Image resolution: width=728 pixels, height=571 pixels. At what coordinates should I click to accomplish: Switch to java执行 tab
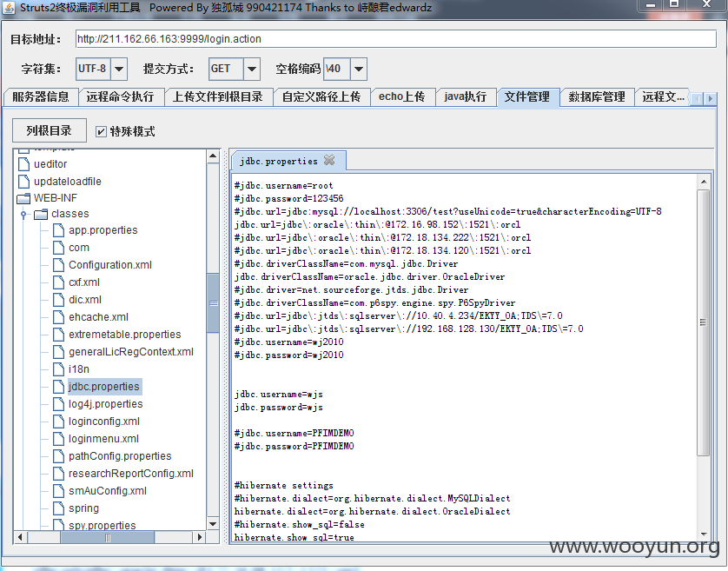[466, 96]
